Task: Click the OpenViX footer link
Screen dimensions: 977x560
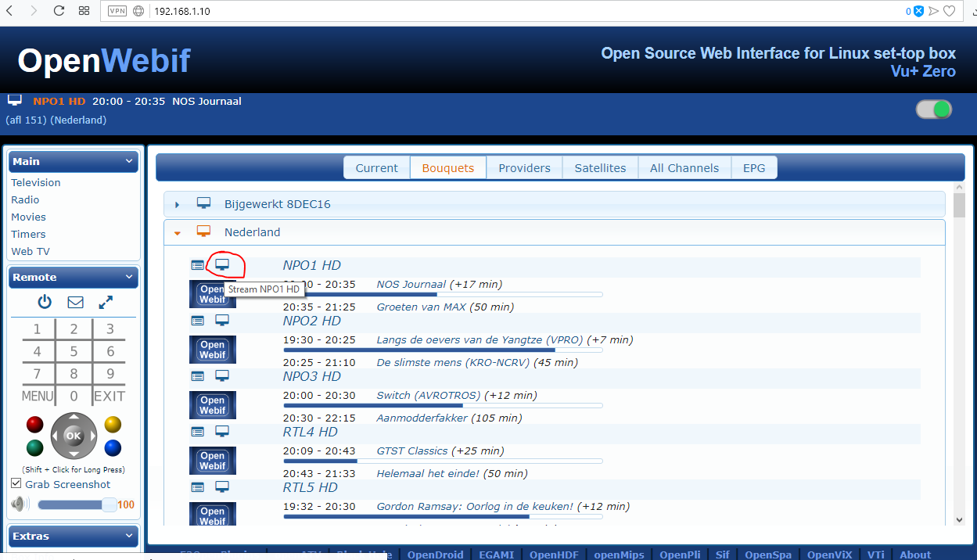Action: (x=830, y=555)
